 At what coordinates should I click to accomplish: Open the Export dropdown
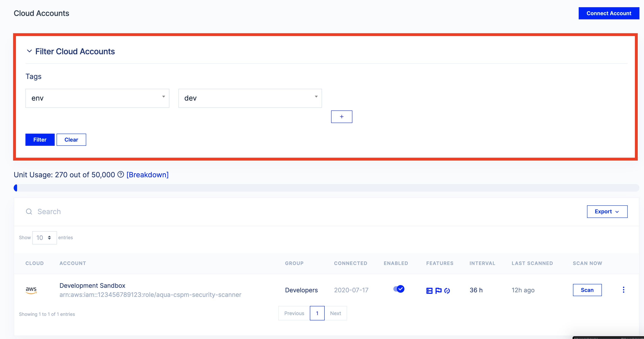(607, 211)
